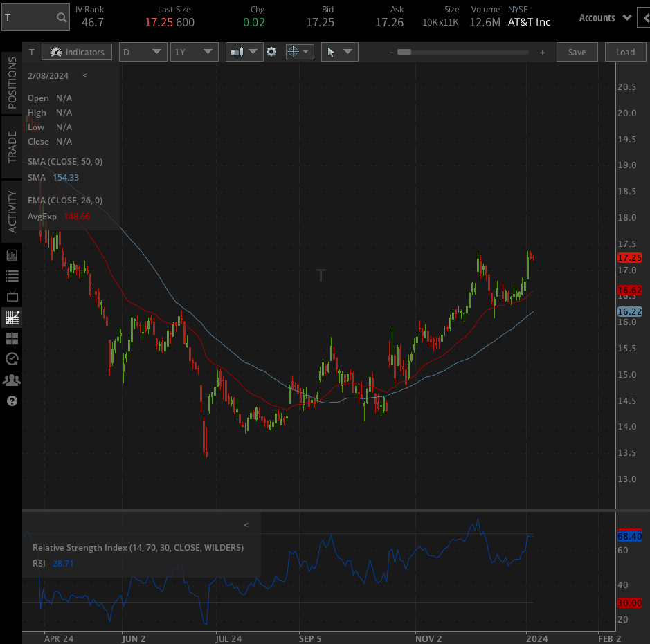The height and width of the screenshot is (644, 650).
Task: Click the TV media icon in sidebar
Action: tap(12, 297)
